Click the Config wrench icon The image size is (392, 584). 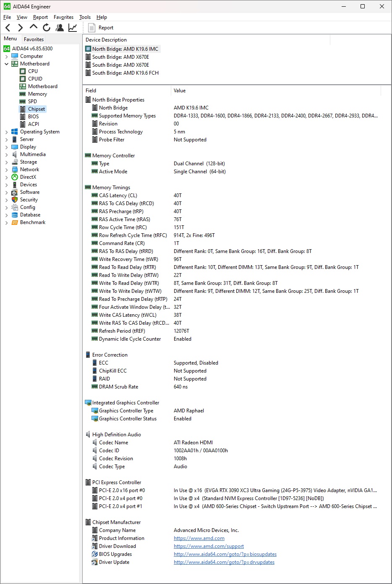tap(15, 207)
